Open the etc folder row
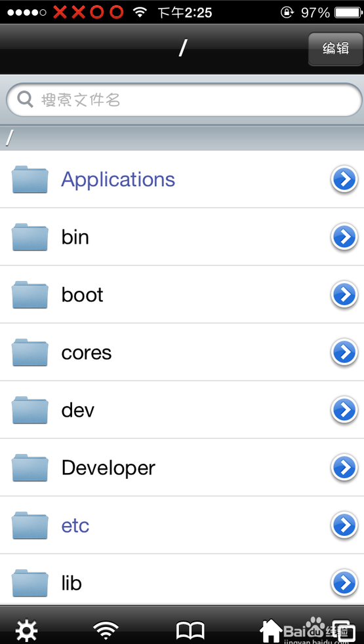This screenshot has width=364, height=644. [182, 525]
